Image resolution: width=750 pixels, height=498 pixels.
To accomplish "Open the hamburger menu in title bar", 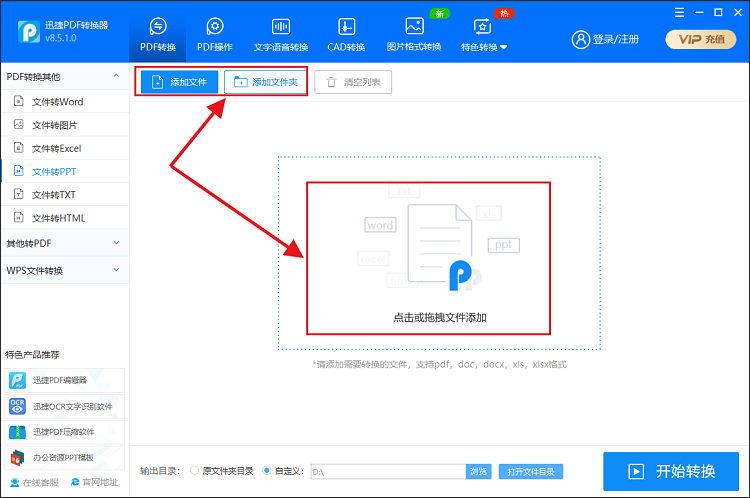I will click(x=679, y=12).
